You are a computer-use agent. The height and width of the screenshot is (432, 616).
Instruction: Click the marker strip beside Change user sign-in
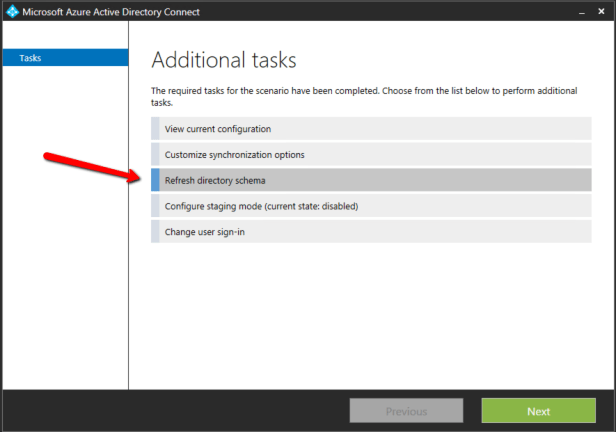click(x=155, y=232)
